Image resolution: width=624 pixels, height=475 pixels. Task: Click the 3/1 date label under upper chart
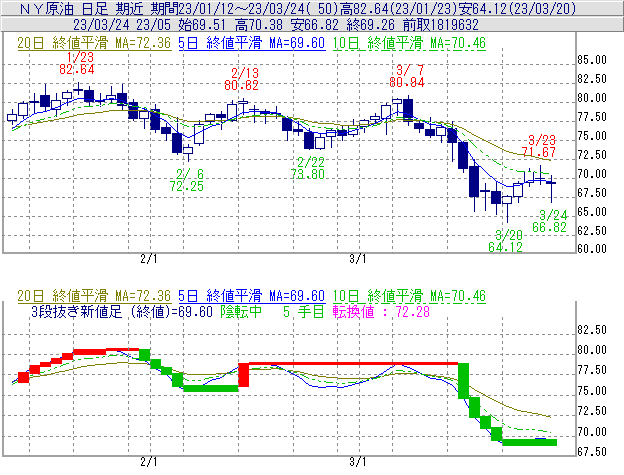coord(358,259)
